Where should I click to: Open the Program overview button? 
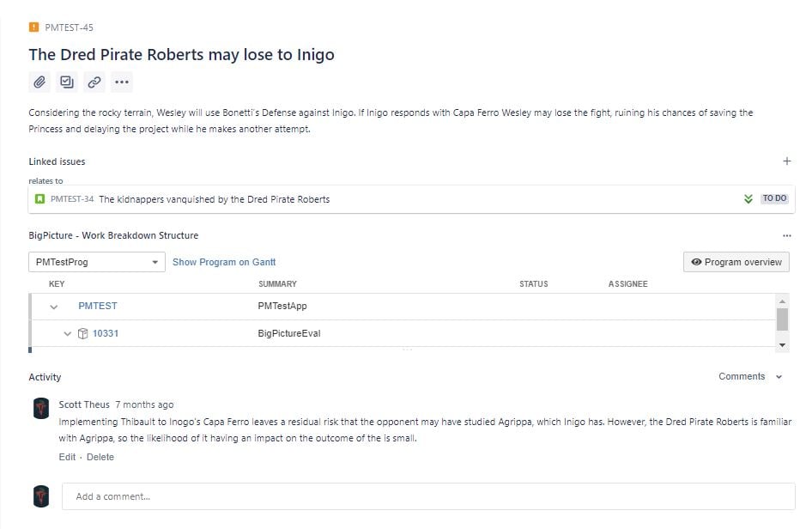point(736,262)
